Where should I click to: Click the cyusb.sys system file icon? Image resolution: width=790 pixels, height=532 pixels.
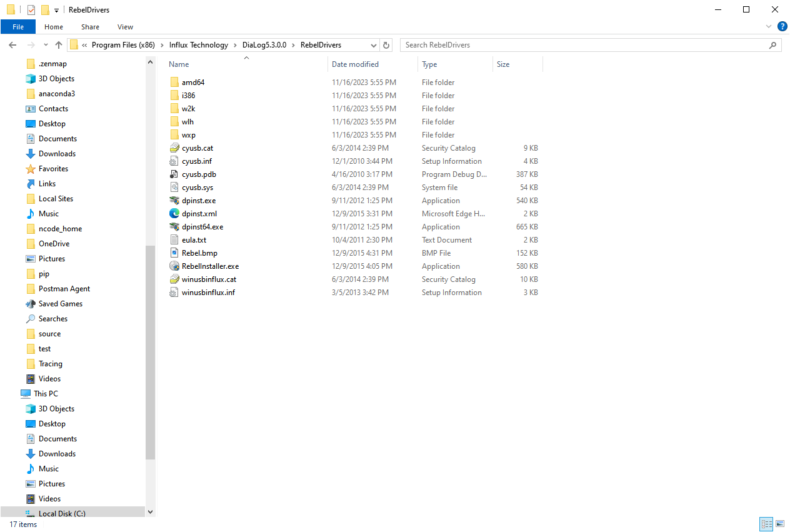point(174,188)
